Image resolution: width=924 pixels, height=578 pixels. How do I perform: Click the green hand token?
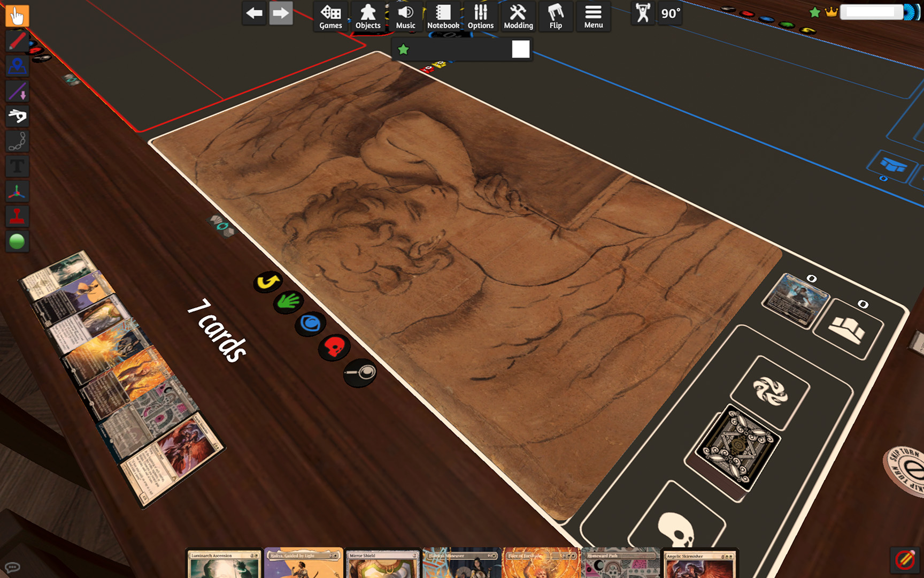point(288,302)
